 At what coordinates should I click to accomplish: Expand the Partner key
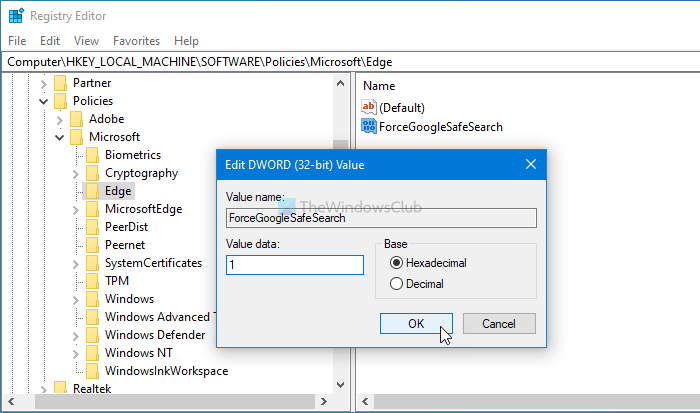tap(43, 83)
